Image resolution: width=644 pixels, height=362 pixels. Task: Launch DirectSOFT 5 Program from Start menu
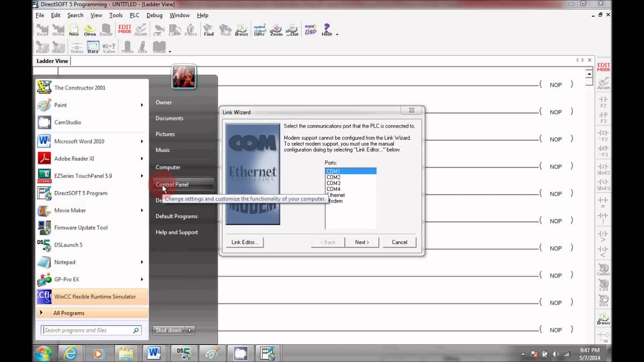[x=92, y=193]
